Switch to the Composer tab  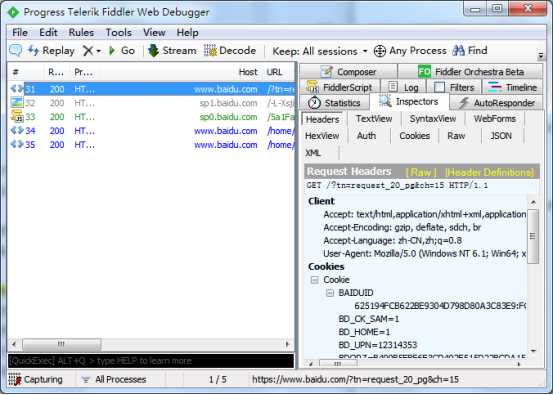pos(348,72)
